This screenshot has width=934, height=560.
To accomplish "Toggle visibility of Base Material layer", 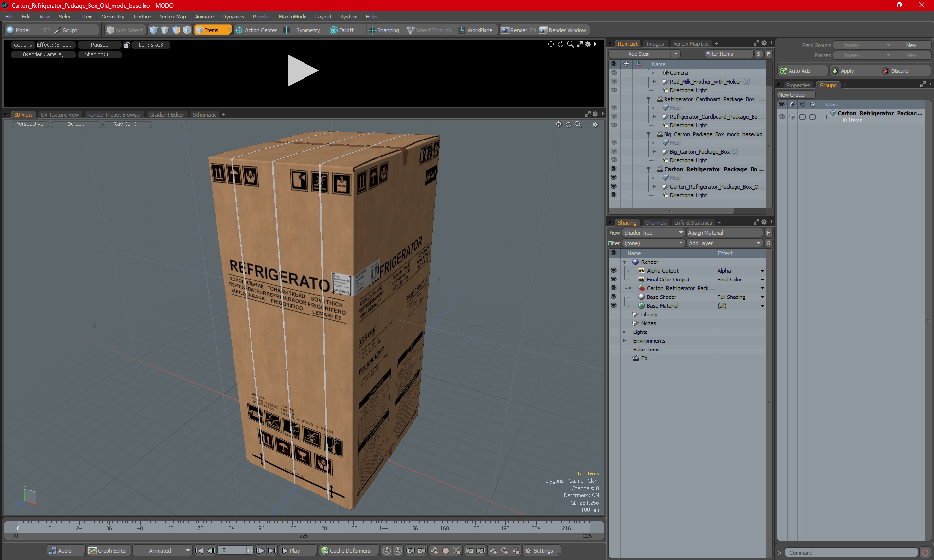I will coord(614,306).
